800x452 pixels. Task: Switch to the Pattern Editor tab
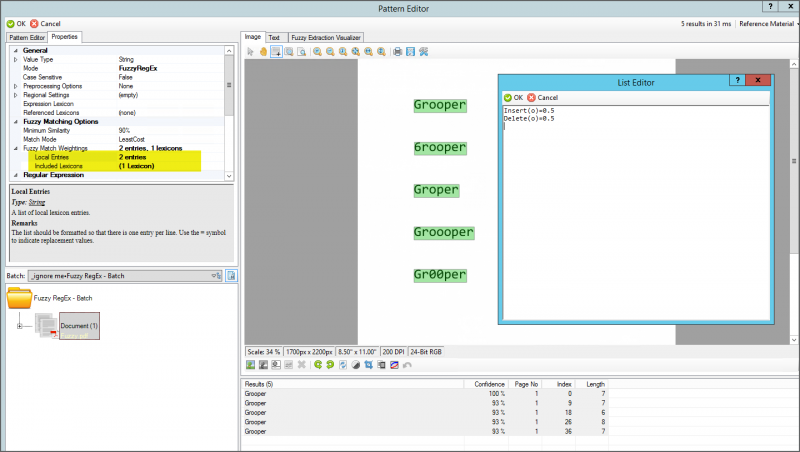tap(27, 37)
